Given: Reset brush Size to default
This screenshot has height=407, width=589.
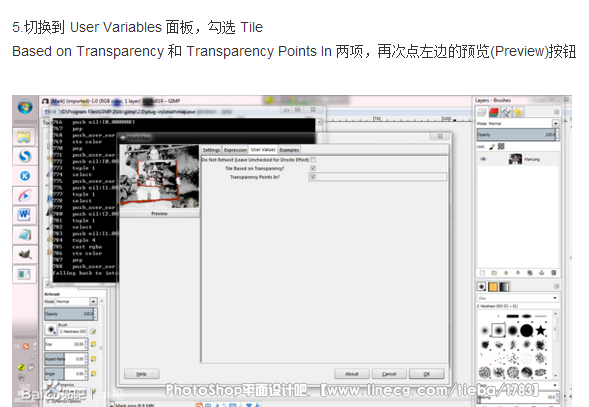Looking at the screenshot, I should tap(94, 344).
